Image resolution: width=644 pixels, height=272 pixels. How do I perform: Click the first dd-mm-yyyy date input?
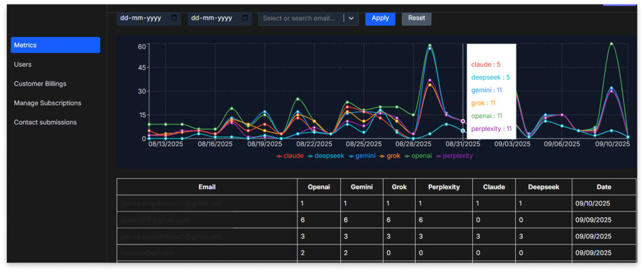pyautogui.click(x=142, y=18)
